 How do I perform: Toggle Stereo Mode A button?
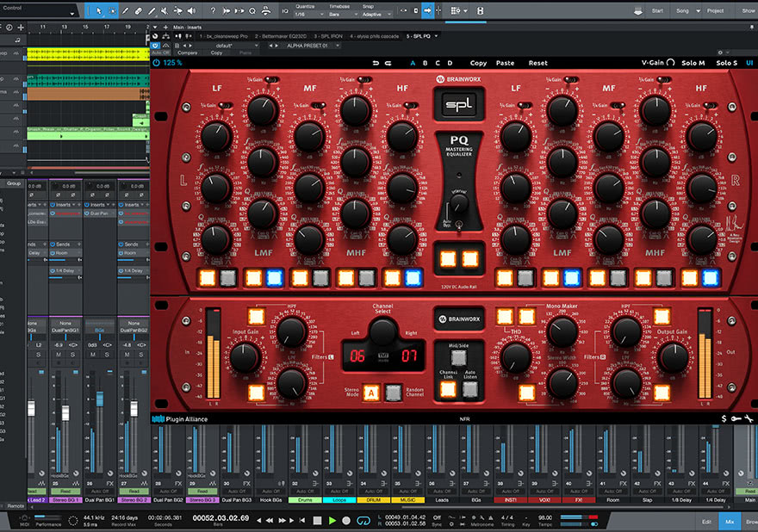(371, 393)
